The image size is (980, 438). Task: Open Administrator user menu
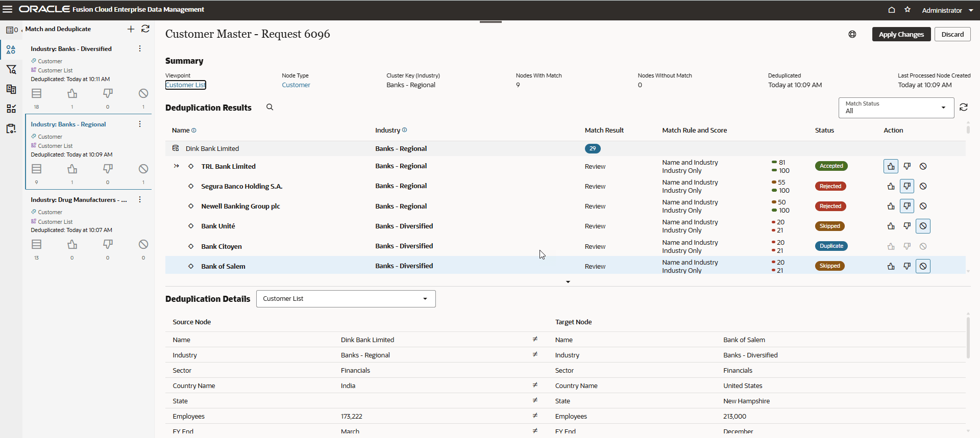click(x=947, y=10)
